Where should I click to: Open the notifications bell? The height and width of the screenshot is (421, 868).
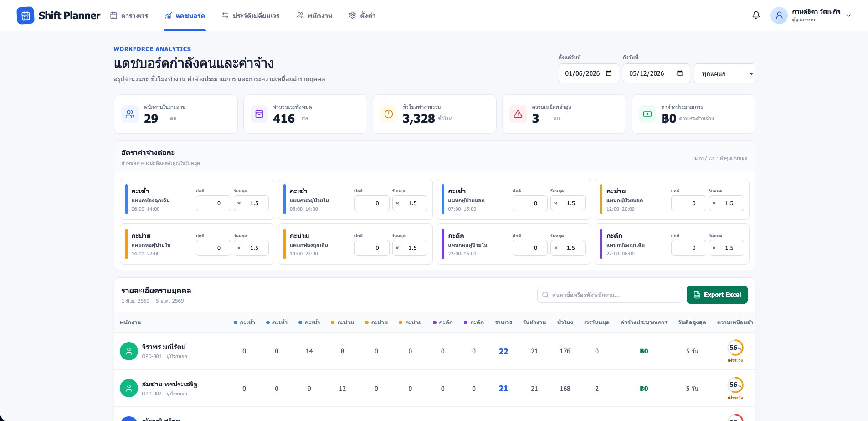[756, 16]
